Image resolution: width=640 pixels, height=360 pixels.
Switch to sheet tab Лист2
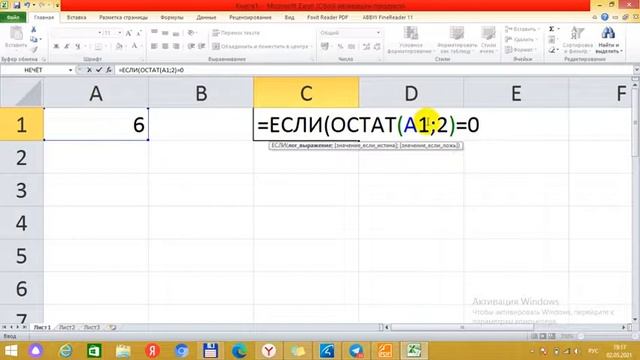(x=67, y=327)
